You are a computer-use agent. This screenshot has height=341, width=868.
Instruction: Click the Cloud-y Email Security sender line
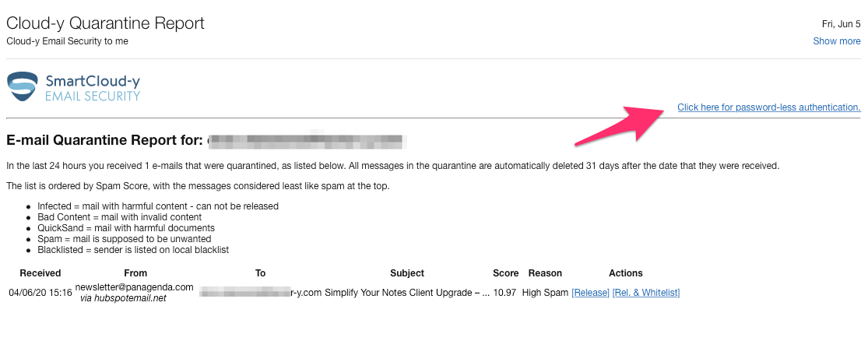(x=67, y=41)
